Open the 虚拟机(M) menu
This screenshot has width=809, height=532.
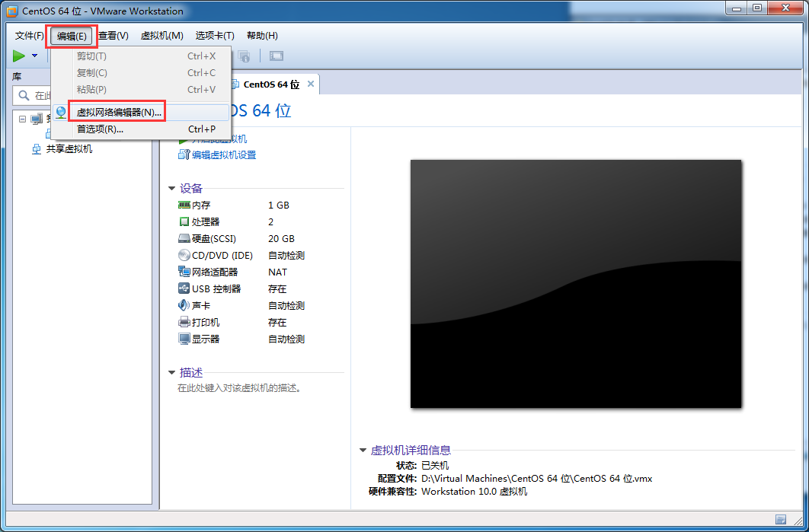162,36
